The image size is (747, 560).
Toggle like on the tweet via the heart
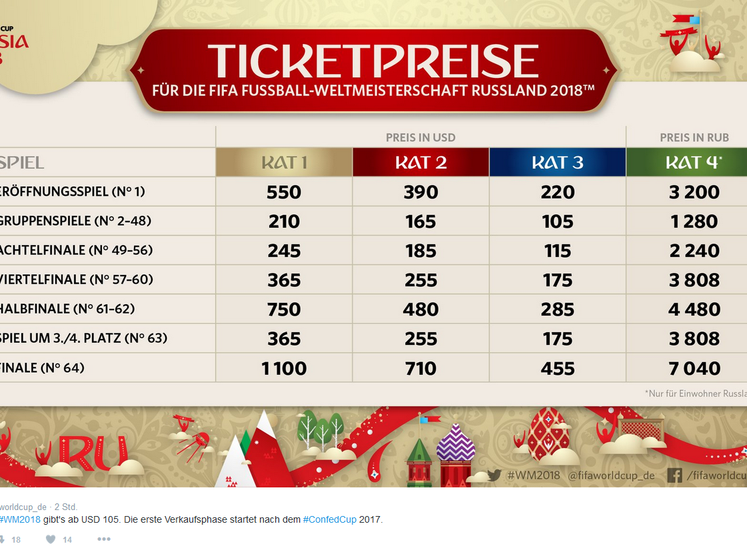pos(49,540)
